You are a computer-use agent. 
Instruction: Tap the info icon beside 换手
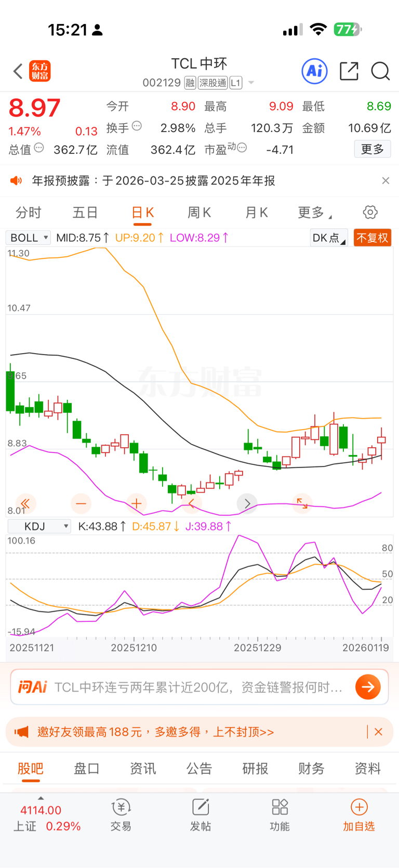point(137,126)
